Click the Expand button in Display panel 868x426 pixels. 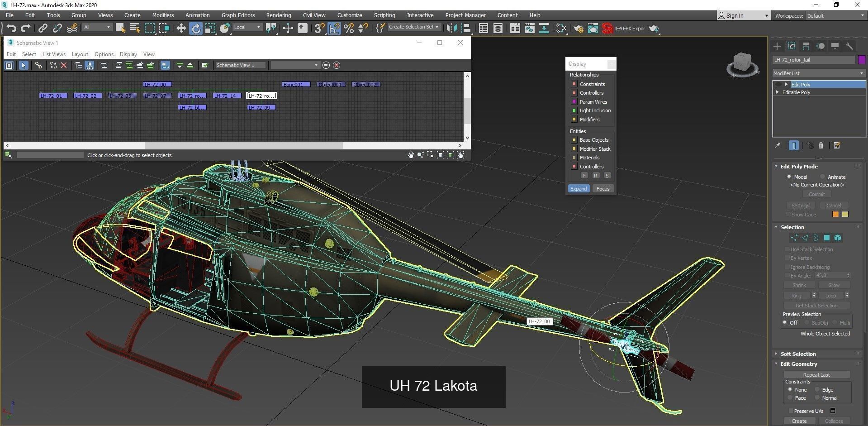(x=579, y=188)
